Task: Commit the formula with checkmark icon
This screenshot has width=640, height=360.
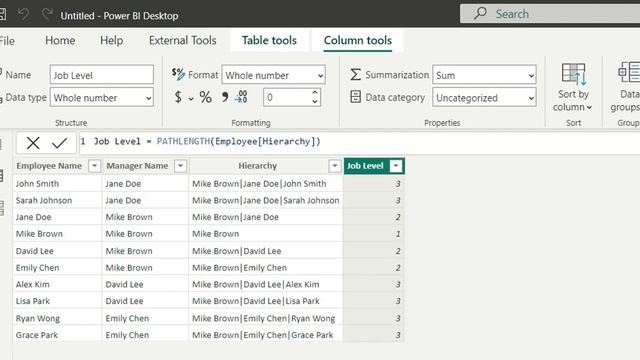Action: pyautogui.click(x=59, y=143)
